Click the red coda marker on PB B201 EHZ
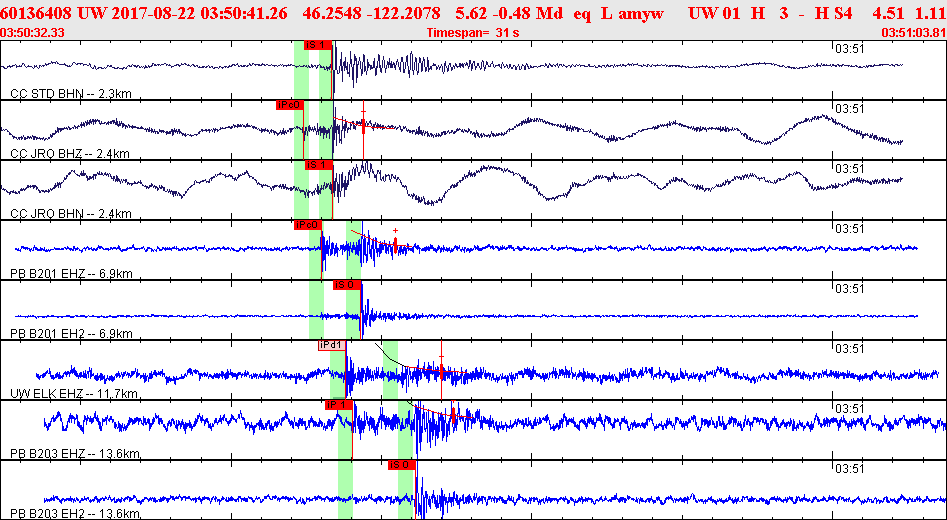 [x=395, y=243]
